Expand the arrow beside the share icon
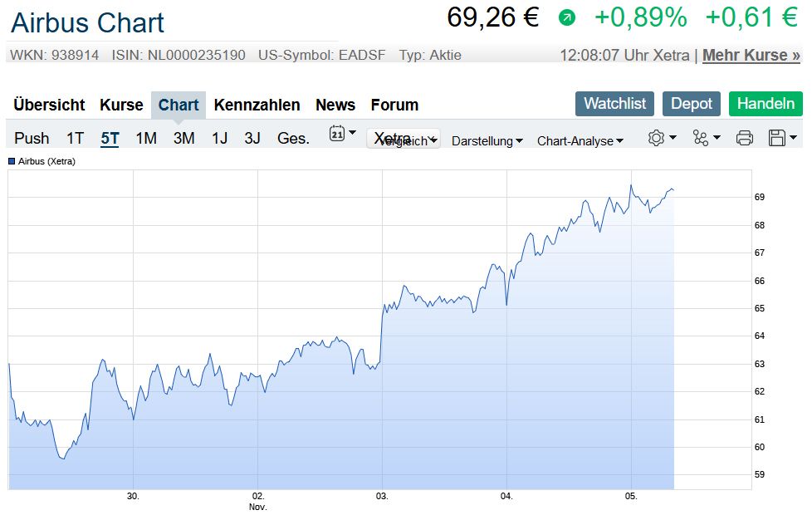 click(x=717, y=137)
